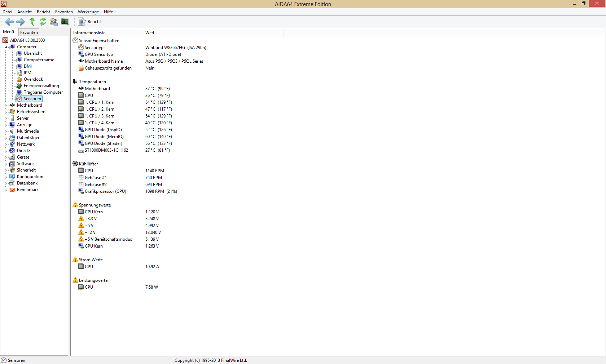Select the +12 V voltage row
Image resolution: width=606 pixels, height=364 pixels.
[120, 232]
